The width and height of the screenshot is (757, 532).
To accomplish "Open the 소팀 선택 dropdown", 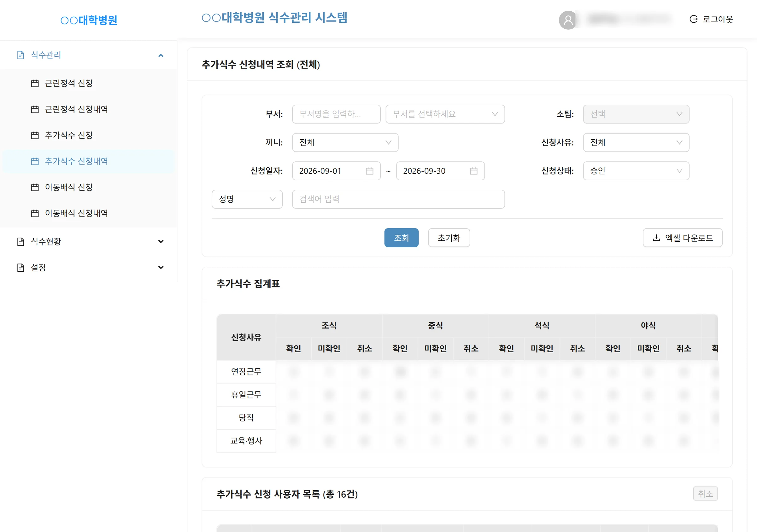I will (x=636, y=114).
